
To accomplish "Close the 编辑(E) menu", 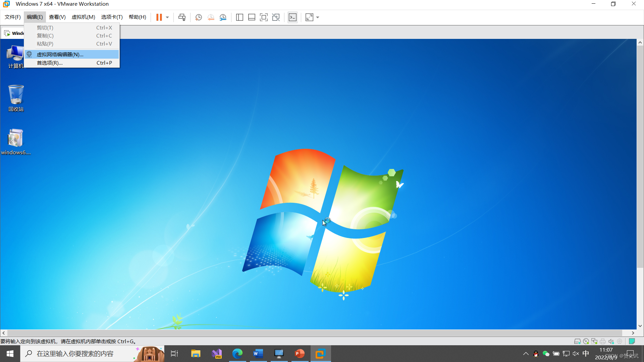I will pyautogui.click(x=35, y=17).
